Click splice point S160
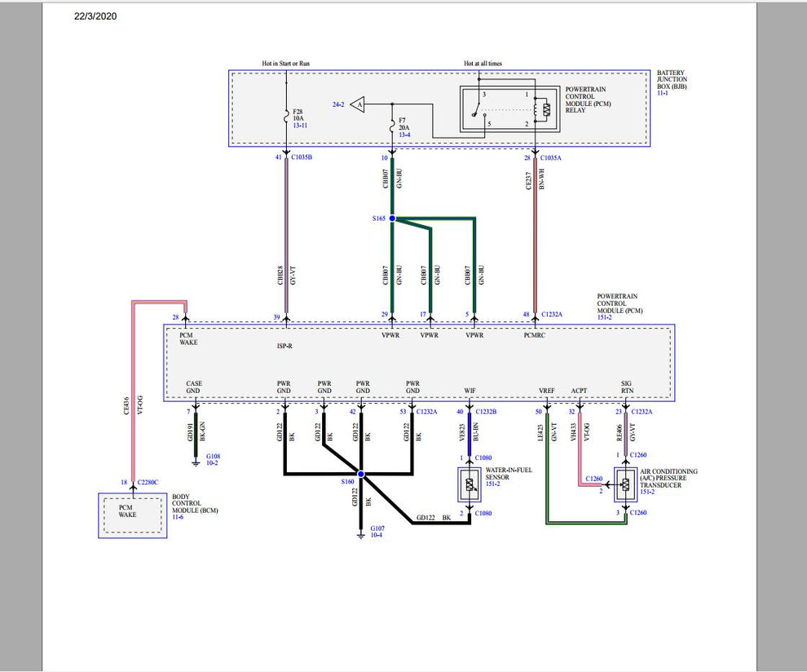The width and height of the screenshot is (807, 672). [360, 474]
